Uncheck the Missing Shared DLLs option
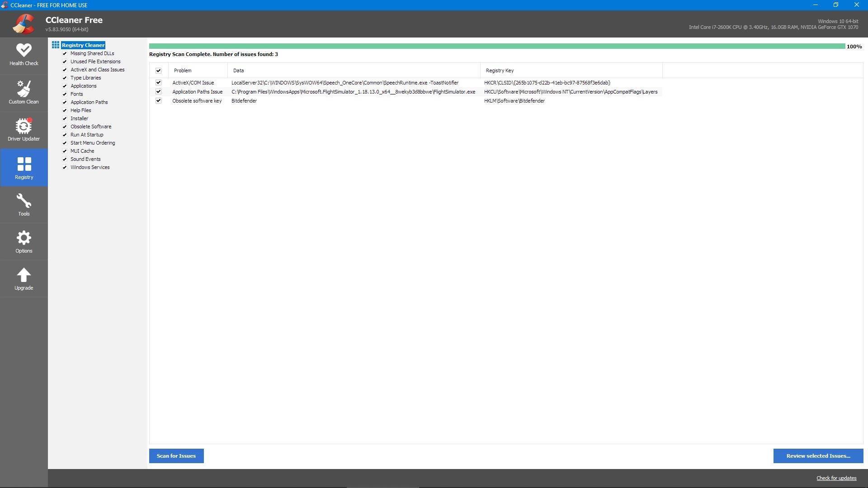This screenshot has width=868, height=488. pos(64,53)
